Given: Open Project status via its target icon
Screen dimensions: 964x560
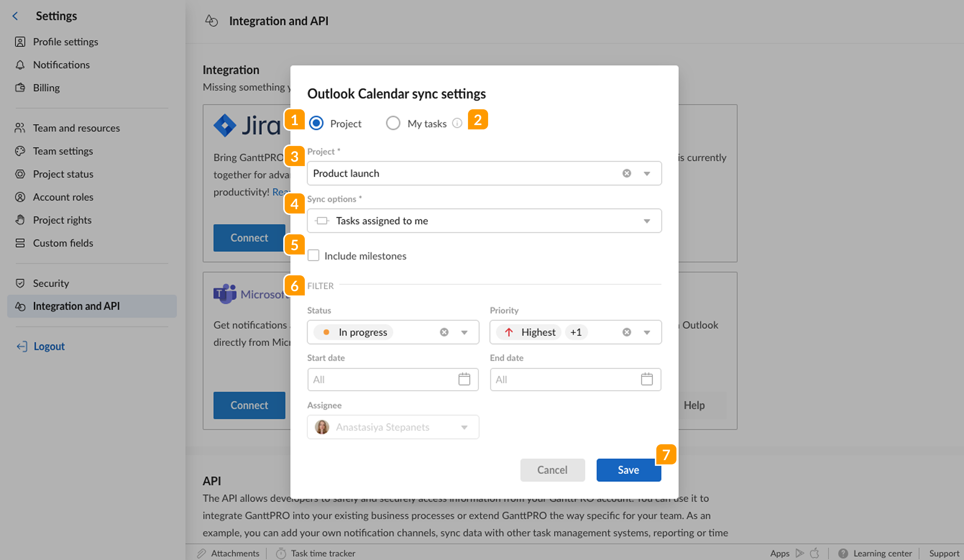Looking at the screenshot, I should click(x=20, y=174).
